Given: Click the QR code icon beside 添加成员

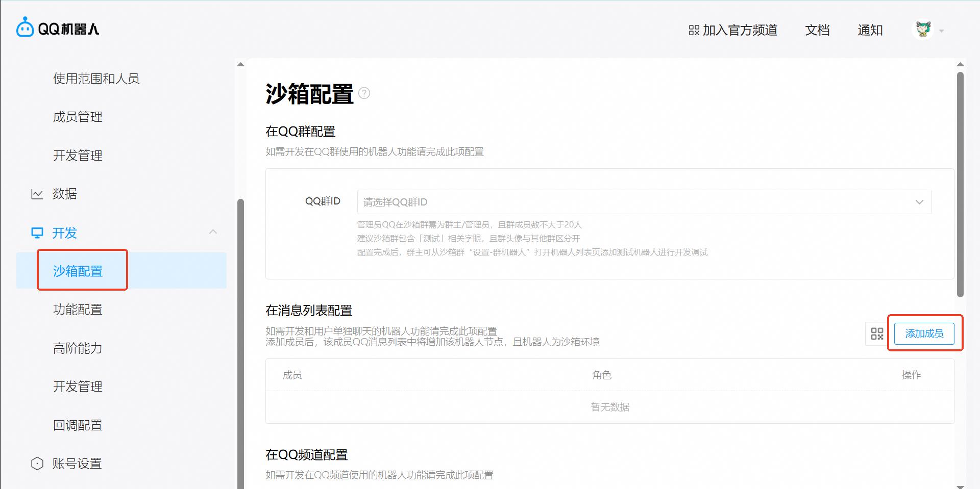Looking at the screenshot, I should click(x=876, y=333).
